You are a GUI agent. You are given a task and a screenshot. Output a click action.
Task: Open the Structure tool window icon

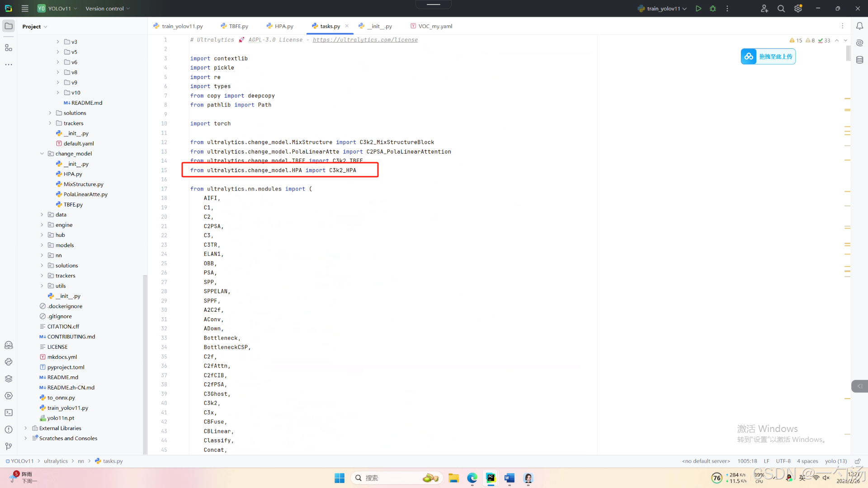(x=9, y=48)
